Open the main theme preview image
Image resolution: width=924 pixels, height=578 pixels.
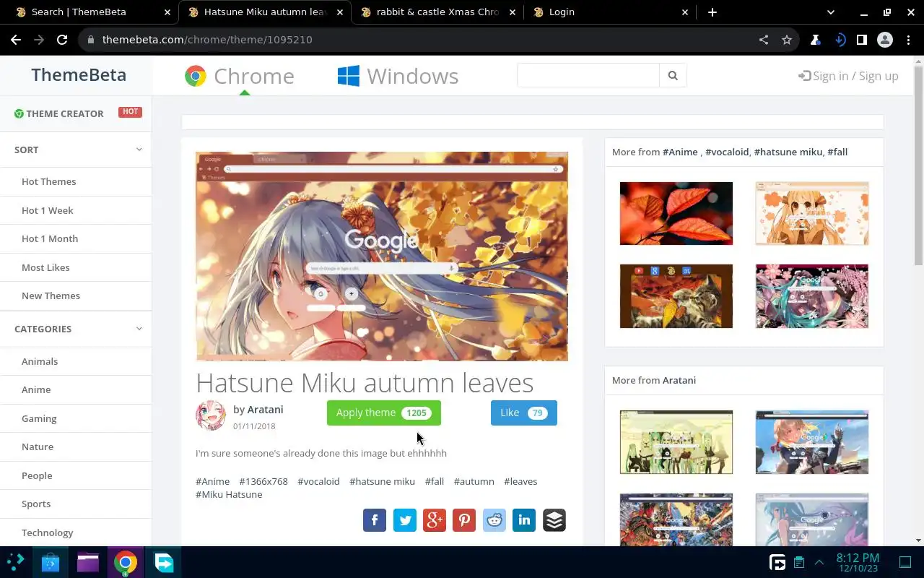pyautogui.click(x=382, y=256)
